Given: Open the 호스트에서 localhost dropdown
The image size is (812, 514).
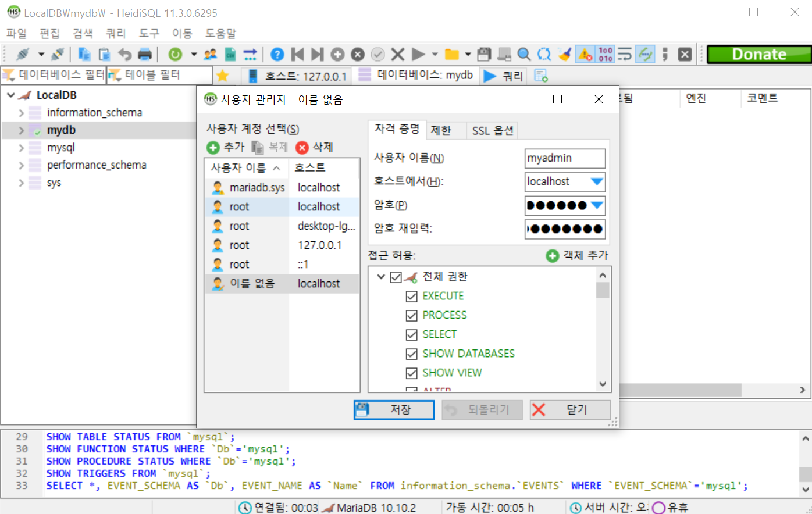Looking at the screenshot, I should coord(597,181).
